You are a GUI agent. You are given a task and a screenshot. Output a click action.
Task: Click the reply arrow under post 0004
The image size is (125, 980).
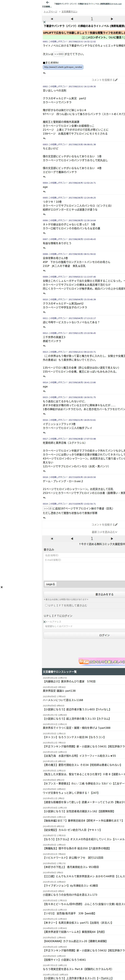(44, 192)
